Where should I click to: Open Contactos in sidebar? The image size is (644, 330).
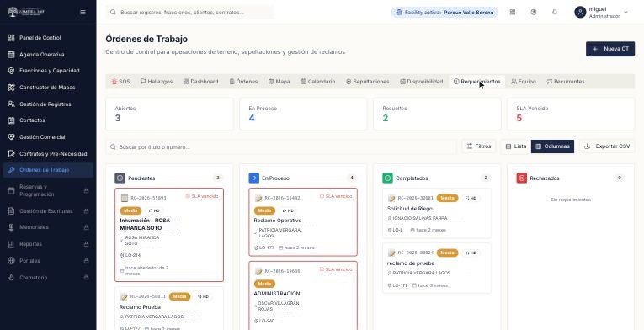(48, 120)
